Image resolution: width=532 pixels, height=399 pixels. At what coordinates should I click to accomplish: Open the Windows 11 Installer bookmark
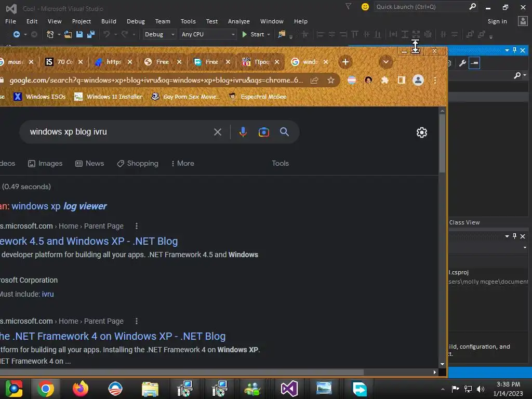109,97
